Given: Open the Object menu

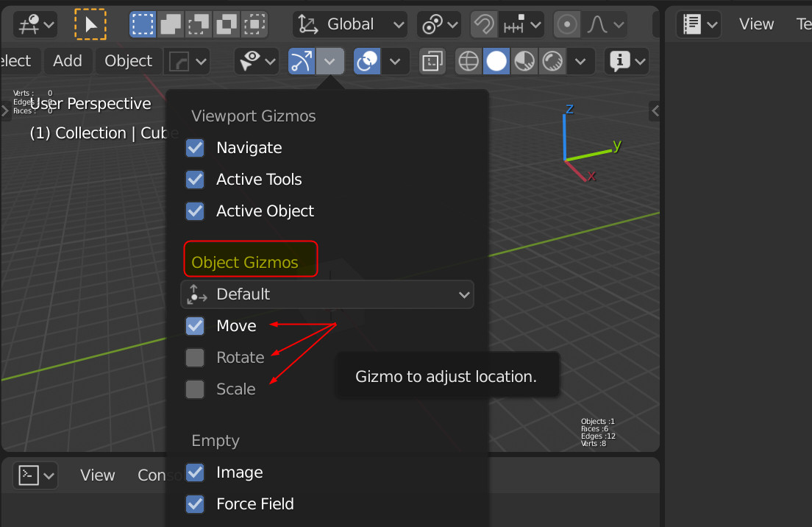Looking at the screenshot, I should pyautogui.click(x=128, y=60).
